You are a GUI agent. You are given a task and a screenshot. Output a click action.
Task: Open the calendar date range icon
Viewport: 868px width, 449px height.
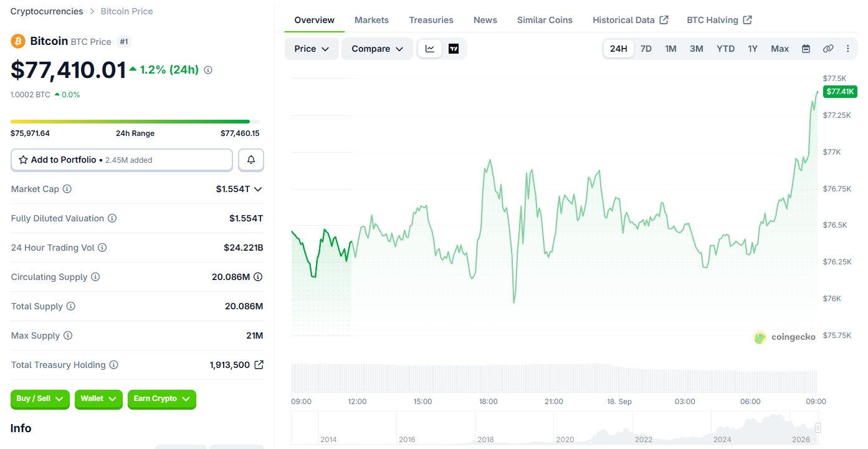[x=806, y=49]
